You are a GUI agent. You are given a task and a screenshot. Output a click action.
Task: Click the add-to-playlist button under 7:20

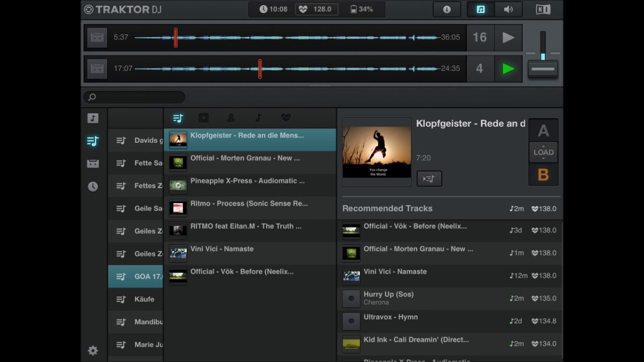(x=429, y=178)
